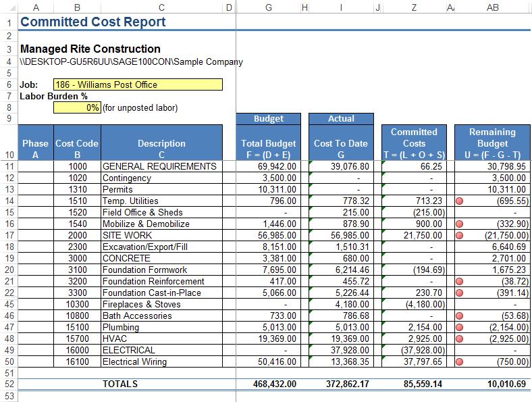The image size is (532, 402).
Task: Click total budget sum 468,432.00
Action: [x=269, y=384]
